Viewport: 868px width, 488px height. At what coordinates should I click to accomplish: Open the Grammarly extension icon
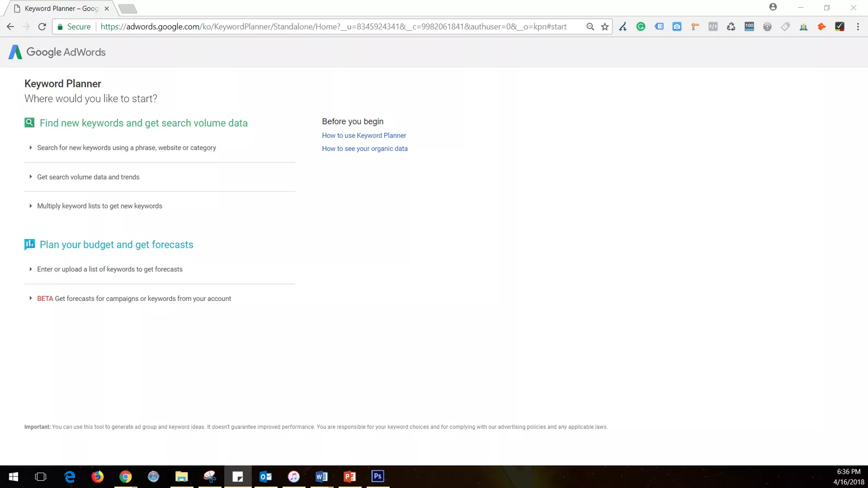click(x=641, y=26)
